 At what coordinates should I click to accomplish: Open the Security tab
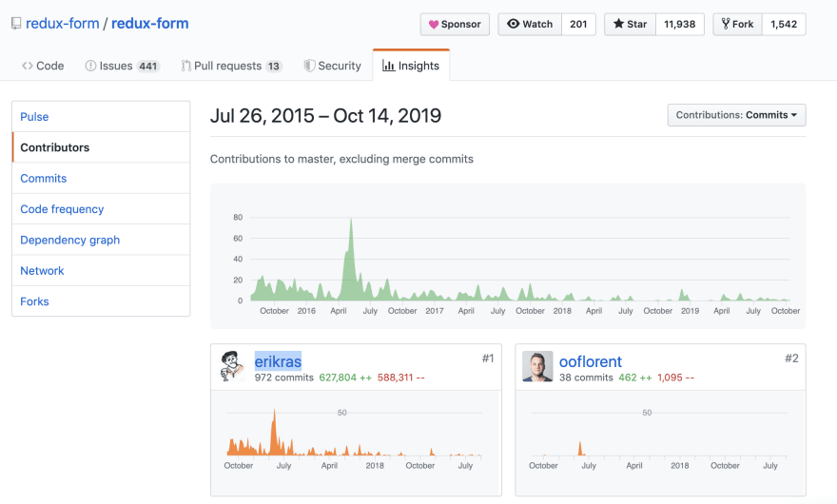[333, 66]
